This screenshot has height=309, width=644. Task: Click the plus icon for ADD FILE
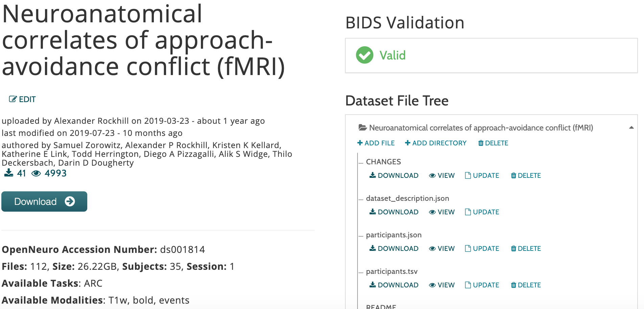click(360, 143)
